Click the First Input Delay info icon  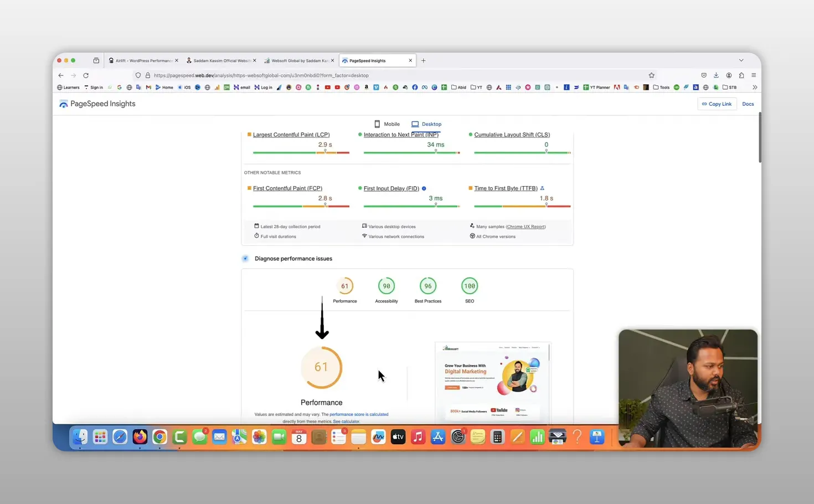pyautogui.click(x=424, y=188)
